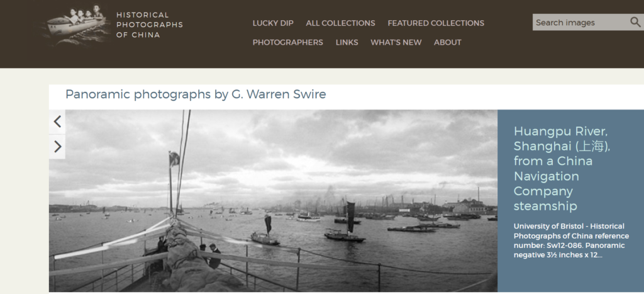
Task: Select the Links menu item
Action: (x=347, y=42)
